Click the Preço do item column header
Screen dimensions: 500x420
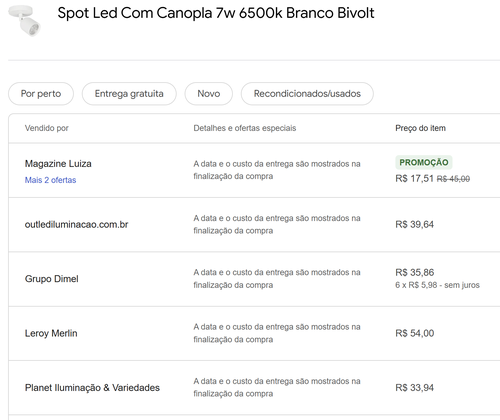pyautogui.click(x=420, y=128)
